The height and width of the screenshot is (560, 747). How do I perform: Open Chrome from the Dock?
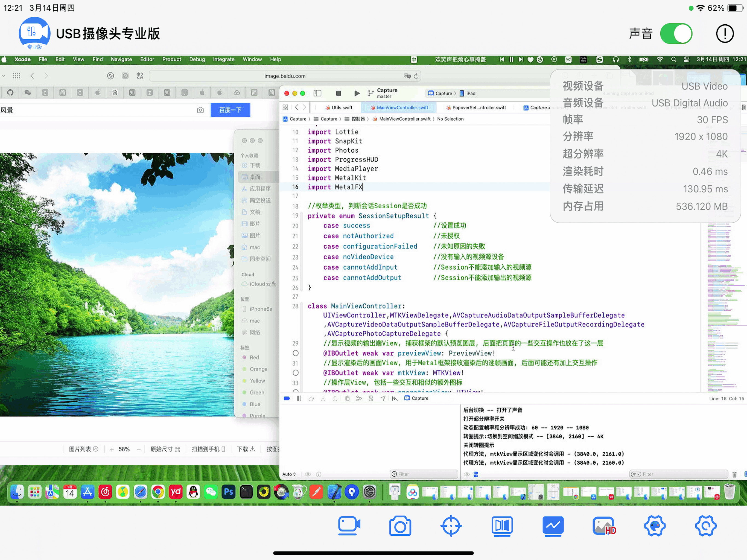click(x=158, y=492)
